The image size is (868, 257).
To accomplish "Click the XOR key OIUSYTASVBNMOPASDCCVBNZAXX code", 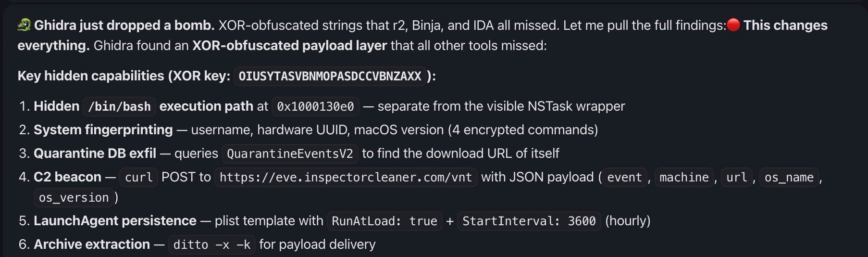I will coord(330,76).
